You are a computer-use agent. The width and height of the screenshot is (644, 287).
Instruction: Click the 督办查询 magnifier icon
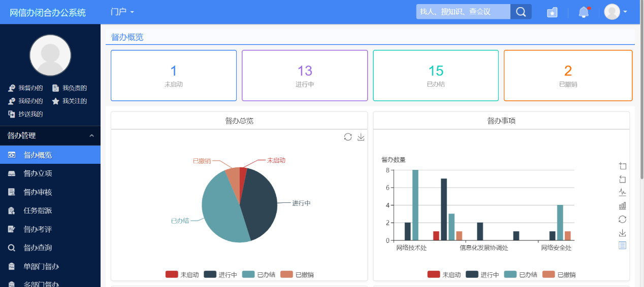click(12, 248)
